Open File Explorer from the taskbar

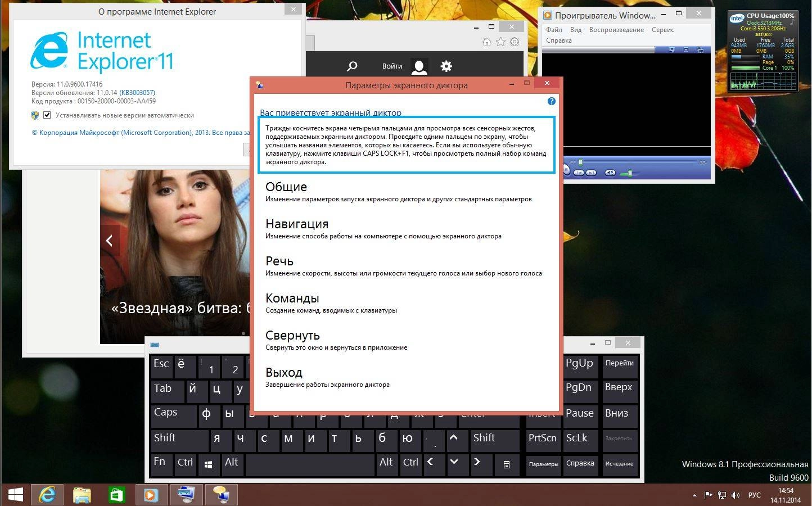click(x=82, y=495)
